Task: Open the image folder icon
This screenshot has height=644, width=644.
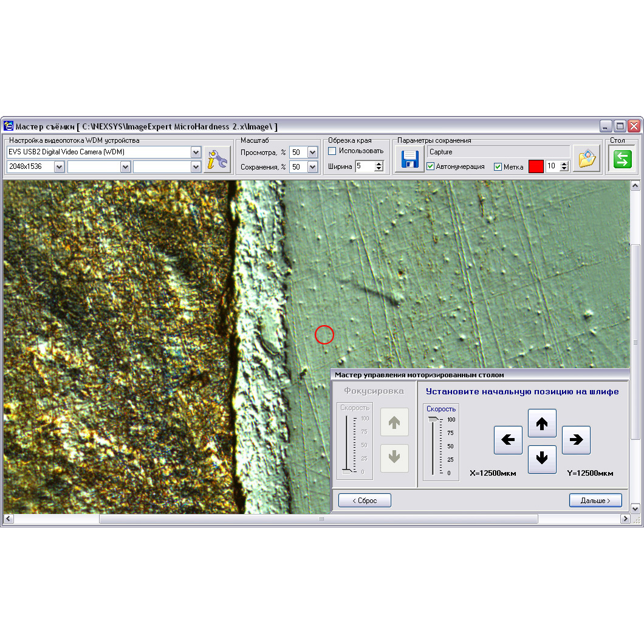Action: click(x=586, y=159)
